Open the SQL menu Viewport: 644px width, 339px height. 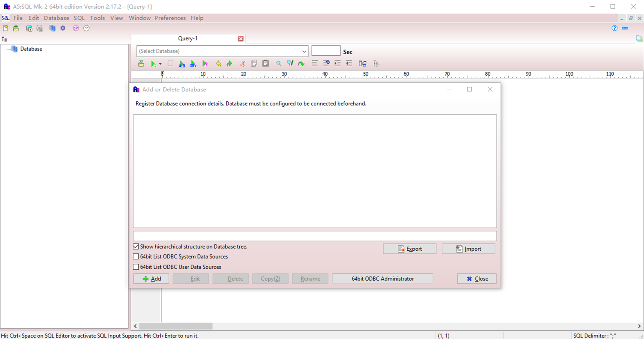[x=79, y=18]
